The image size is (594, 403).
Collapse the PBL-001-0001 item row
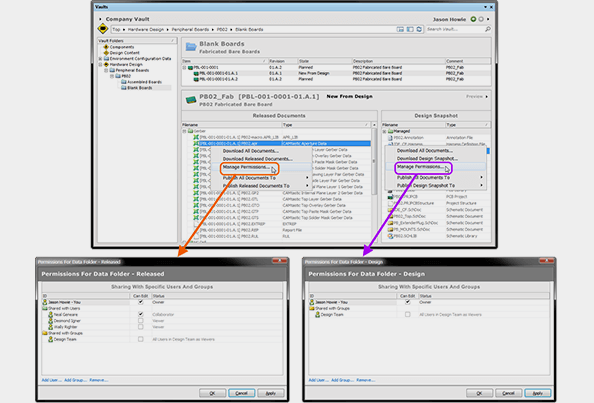pyautogui.click(x=184, y=67)
